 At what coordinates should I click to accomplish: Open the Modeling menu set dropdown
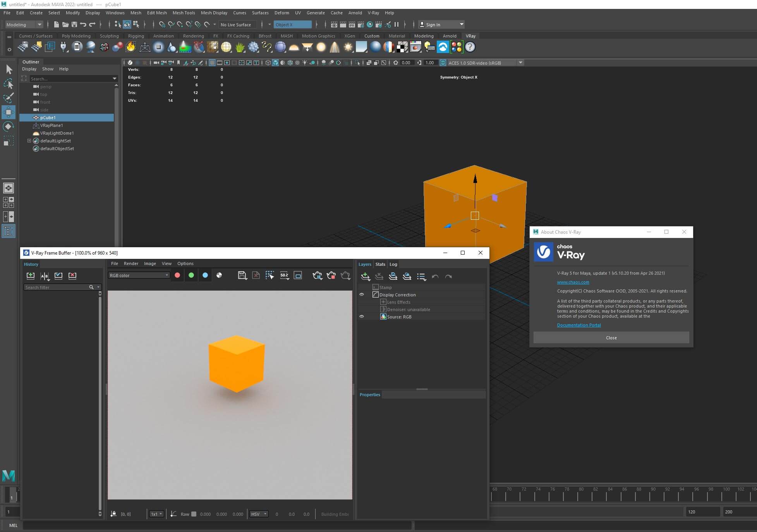24,24
